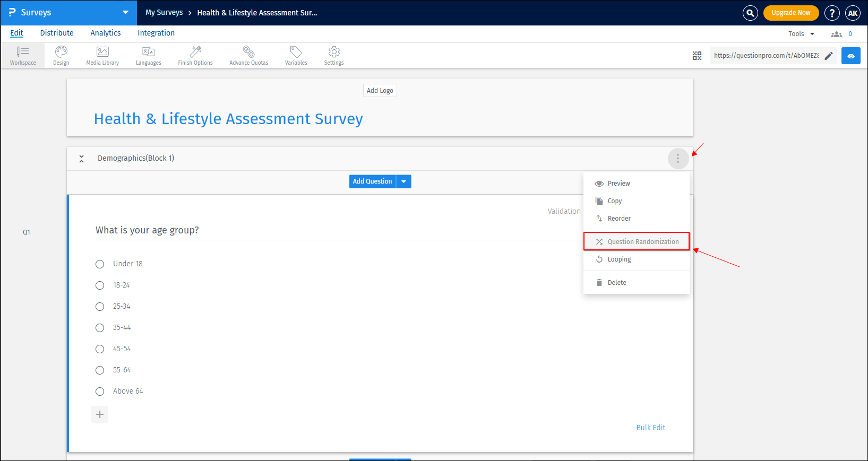This screenshot has height=461, width=868.
Task: Choose Preview from the block menu
Action: click(x=637, y=184)
